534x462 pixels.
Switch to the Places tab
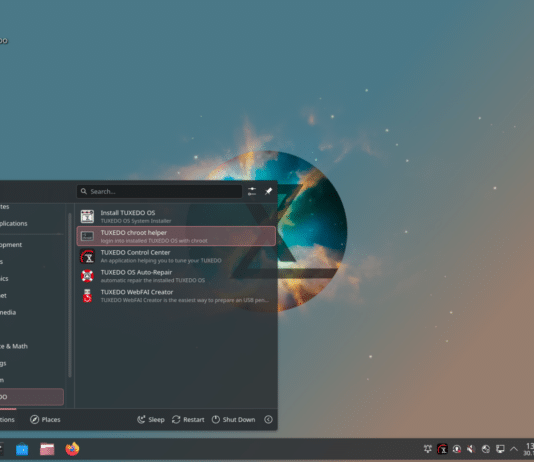pyautogui.click(x=45, y=419)
